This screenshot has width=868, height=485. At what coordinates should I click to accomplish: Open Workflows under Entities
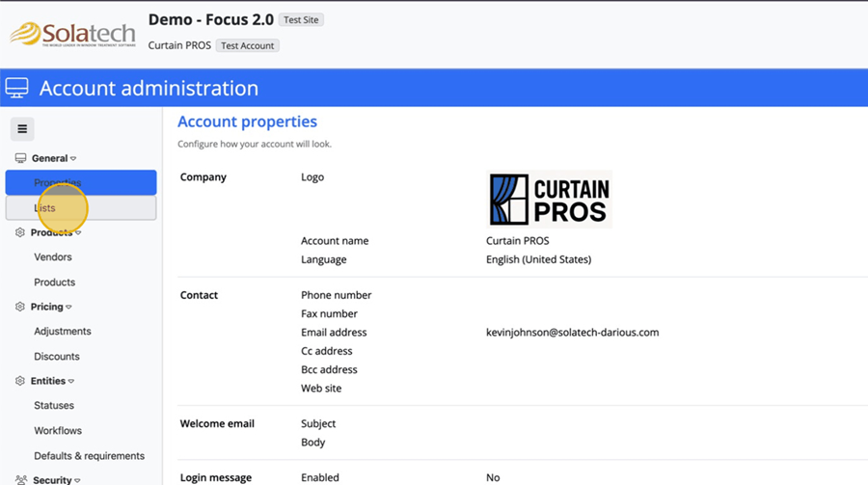[58, 431]
